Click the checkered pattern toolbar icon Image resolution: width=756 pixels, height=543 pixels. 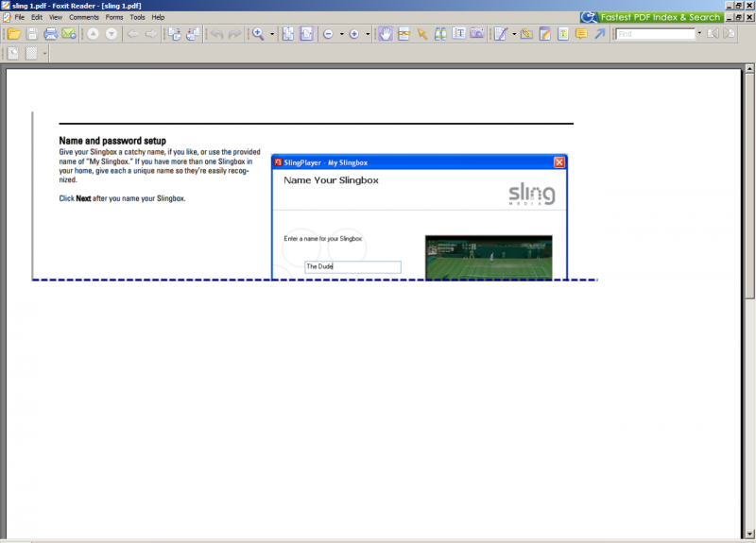pyautogui.click(x=31, y=53)
